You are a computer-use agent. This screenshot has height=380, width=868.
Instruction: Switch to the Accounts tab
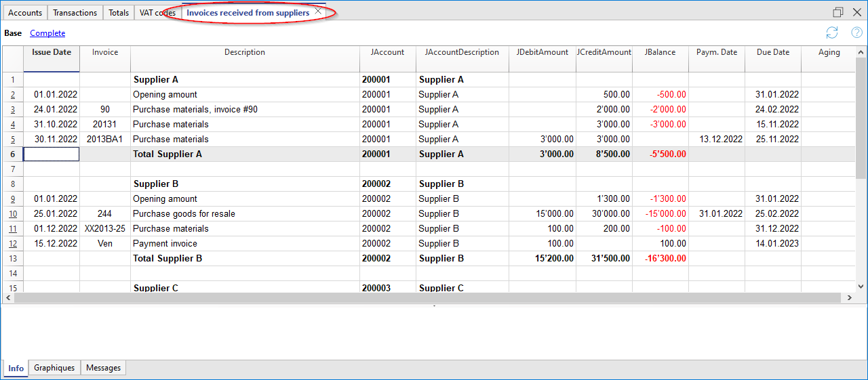click(25, 13)
